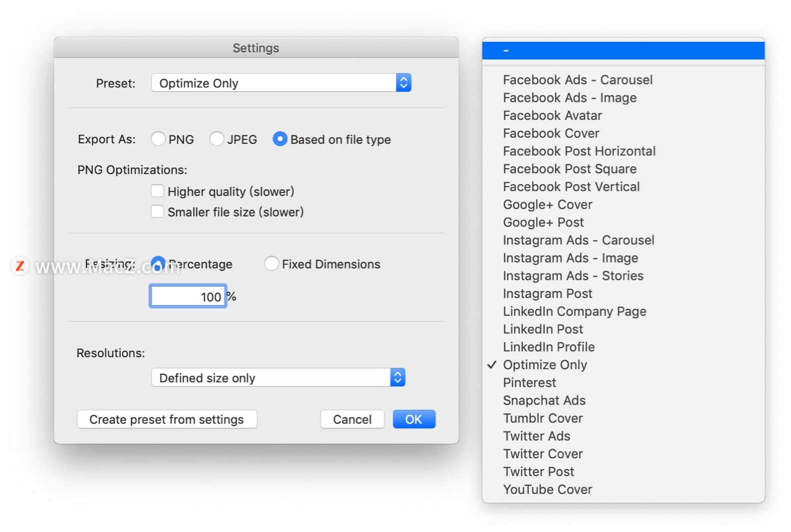Image resolution: width=791 pixels, height=532 pixels.
Task: Choose the Google+ Post preset
Action: (x=623, y=222)
